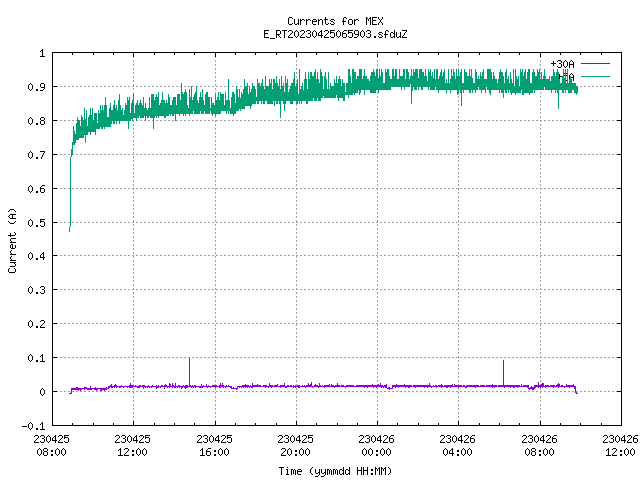Click the y-axis tick value 0.3
The height and width of the screenshot is (480, 640).
pyautogui.click(x=36, y=290)
